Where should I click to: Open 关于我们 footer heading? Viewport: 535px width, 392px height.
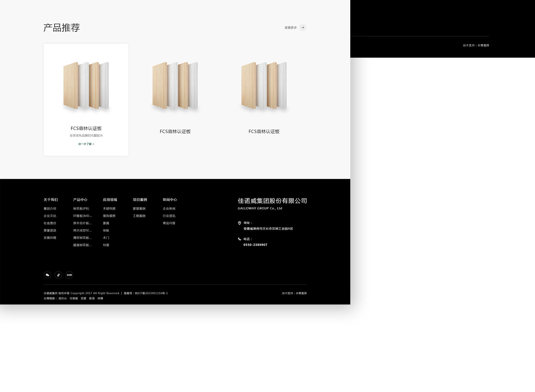(51, 200)
